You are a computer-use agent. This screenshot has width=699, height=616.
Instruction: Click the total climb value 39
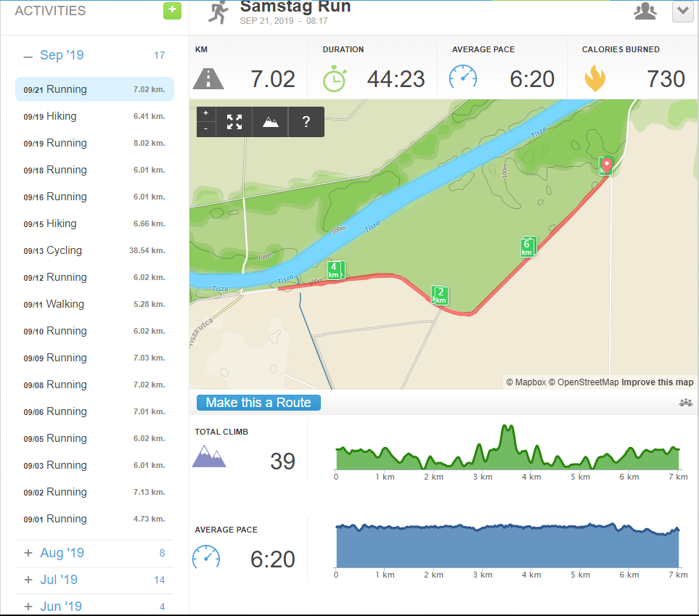[282, 461]
